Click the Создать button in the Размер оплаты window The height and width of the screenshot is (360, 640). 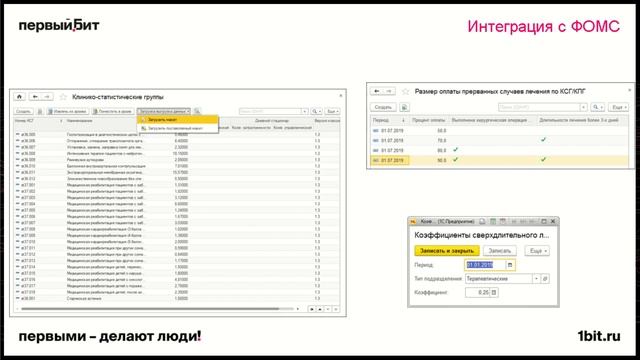(x=383, y=107)
